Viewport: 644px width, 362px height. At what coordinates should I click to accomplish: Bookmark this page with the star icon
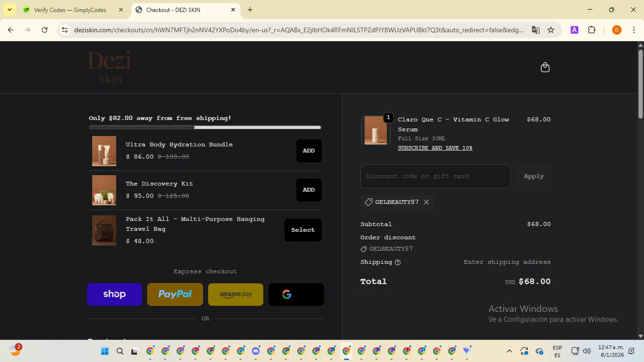551,30
